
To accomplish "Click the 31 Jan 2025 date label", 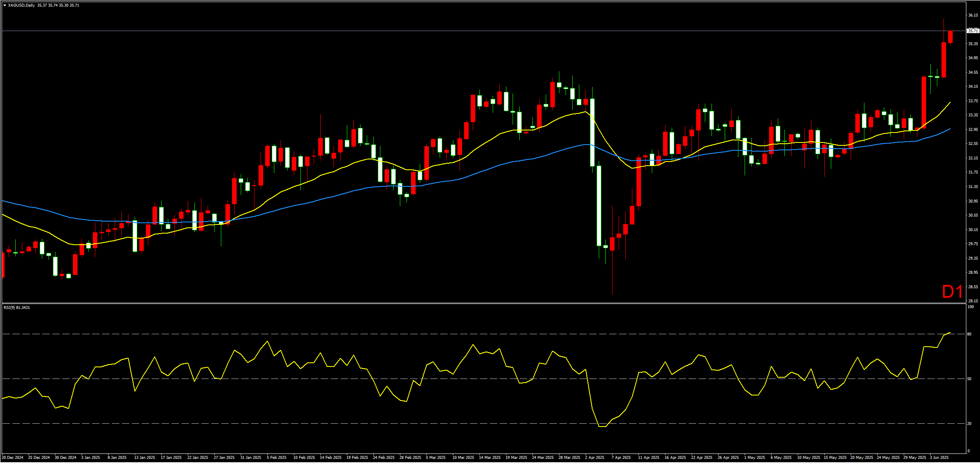I will click(251, 458).
